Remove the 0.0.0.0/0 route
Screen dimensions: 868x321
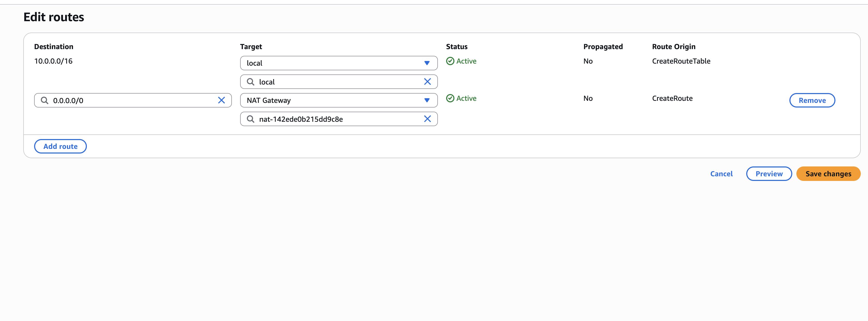[x=812, y=100]
